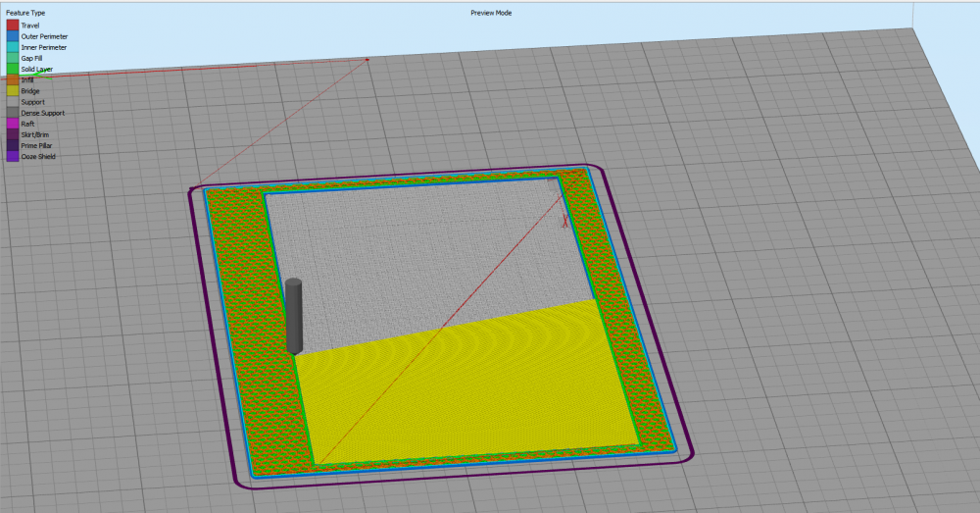This screenshot has width=980, height=513.
Task: Click the "Skirt/Brim" legend label
Action: [x=35, y=134]
